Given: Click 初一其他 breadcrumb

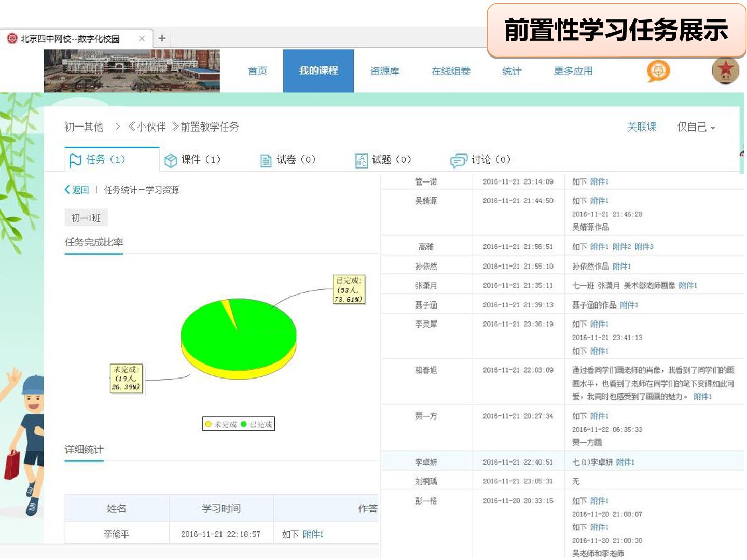Looking at the screenshot, I should coord(84,127).
